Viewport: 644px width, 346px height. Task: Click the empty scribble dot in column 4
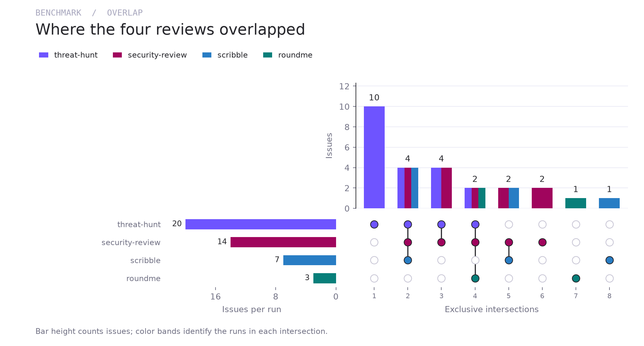pos(475,260)
